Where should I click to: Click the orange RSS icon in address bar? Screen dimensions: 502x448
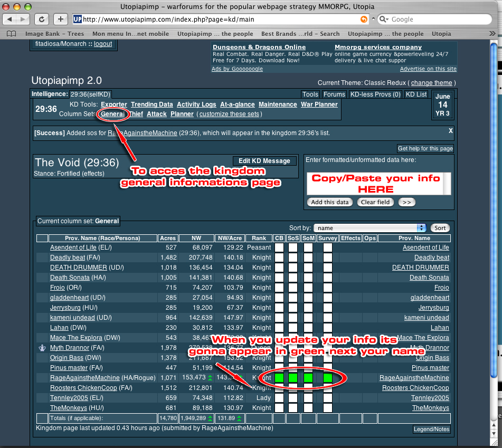pos(364,19)
